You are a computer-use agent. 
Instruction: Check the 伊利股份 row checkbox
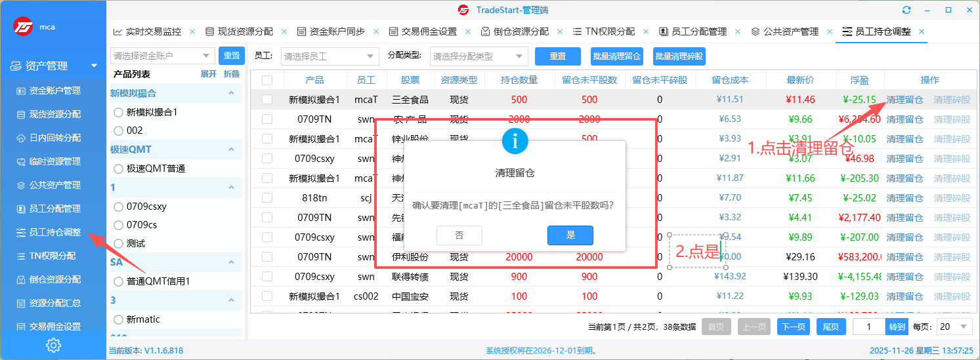click(267, 257)
